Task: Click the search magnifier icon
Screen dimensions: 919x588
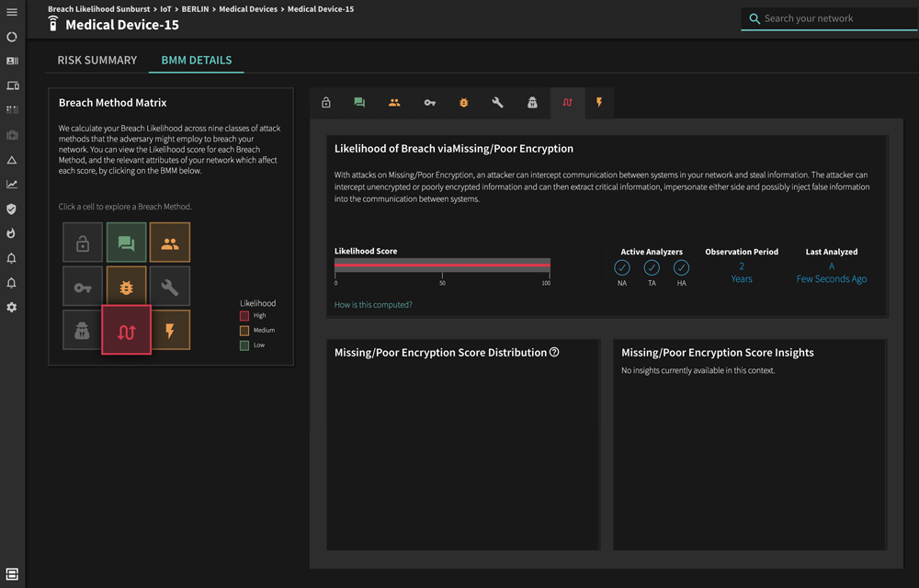Action: click(x=754, y=18)
